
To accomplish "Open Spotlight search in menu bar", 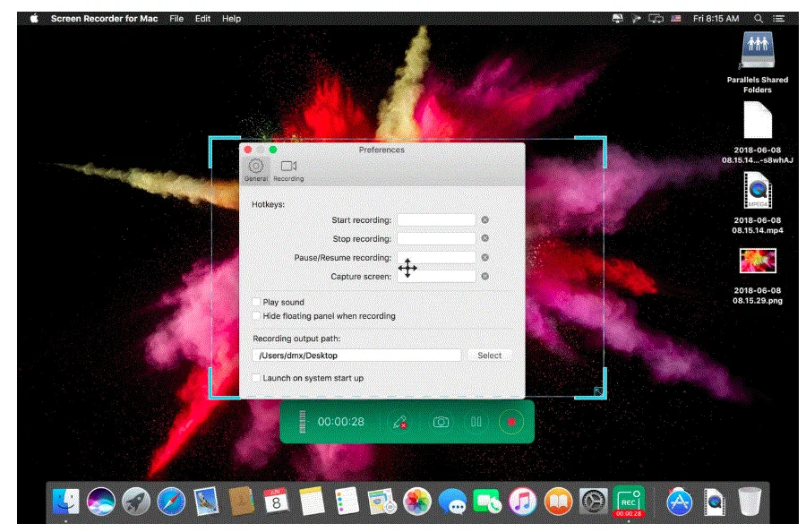I will click(x=759, y=19).
